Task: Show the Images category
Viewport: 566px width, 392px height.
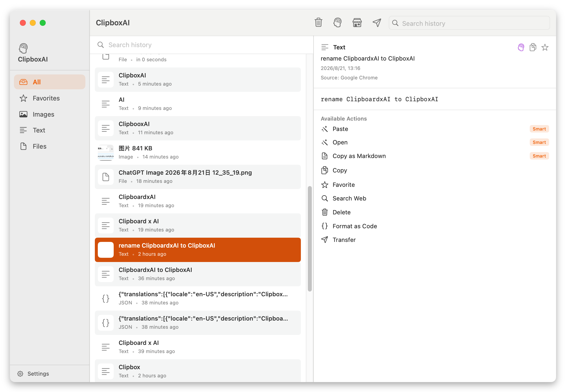Action: pyautogui.click(x=50, y=114)
